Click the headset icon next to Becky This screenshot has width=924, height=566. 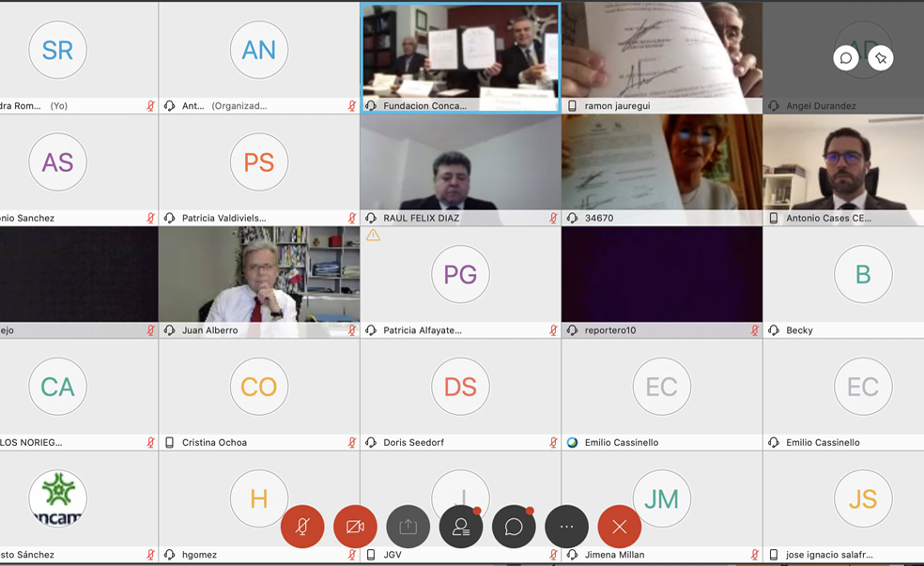(x=774, y=330)
